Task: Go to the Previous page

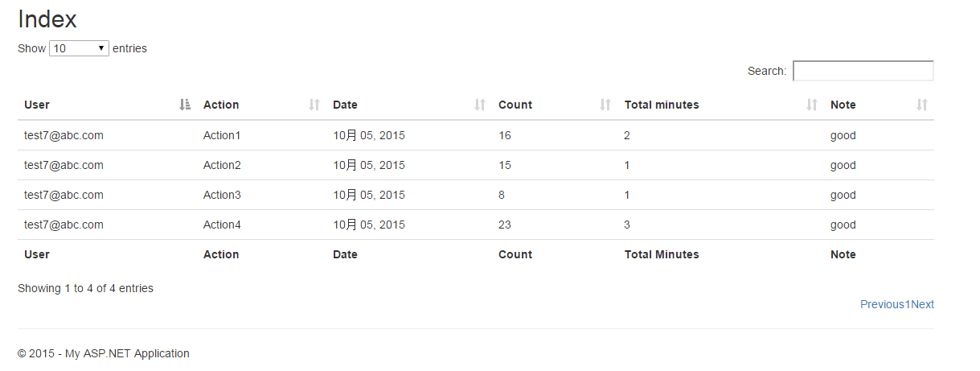Action: (x=883, y=304)
